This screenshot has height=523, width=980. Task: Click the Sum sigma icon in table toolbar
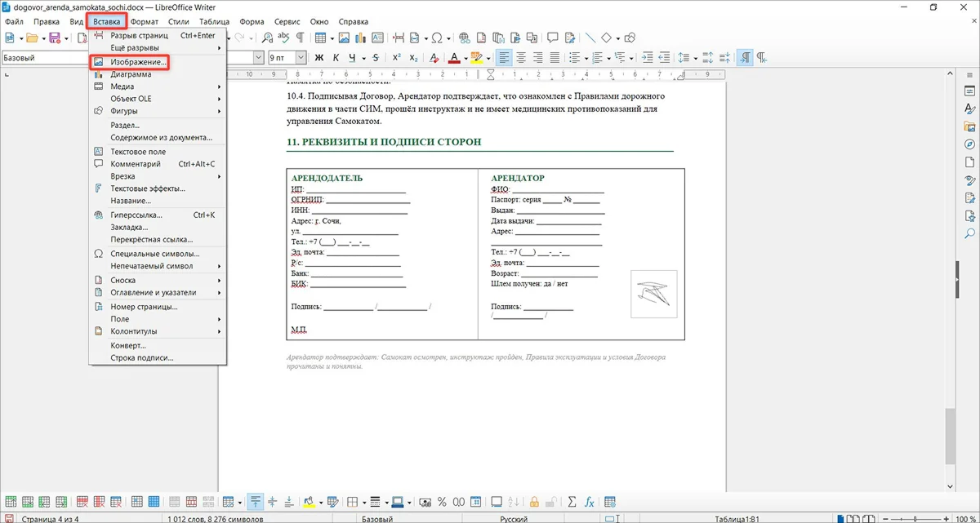tap(572, 502)
